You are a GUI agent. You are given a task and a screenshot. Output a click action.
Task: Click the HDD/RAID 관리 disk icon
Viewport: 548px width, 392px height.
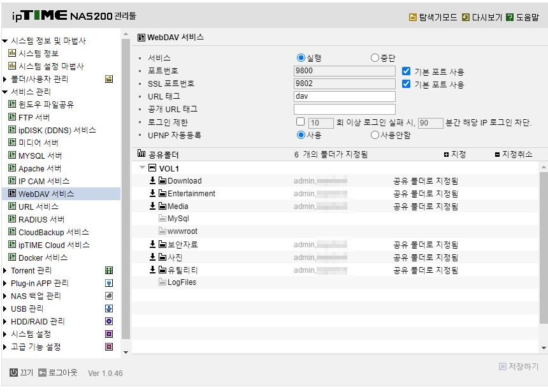[x=109, y=321]
